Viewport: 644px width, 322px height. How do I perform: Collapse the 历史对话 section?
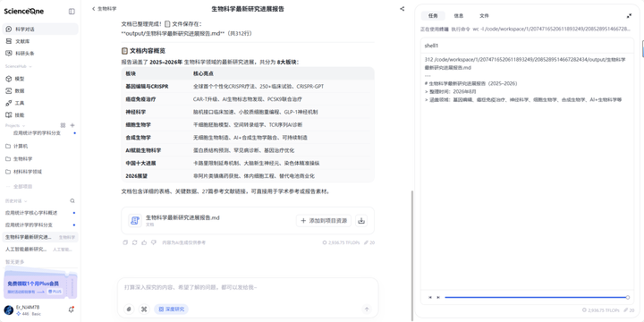click(x=16, y=201)
